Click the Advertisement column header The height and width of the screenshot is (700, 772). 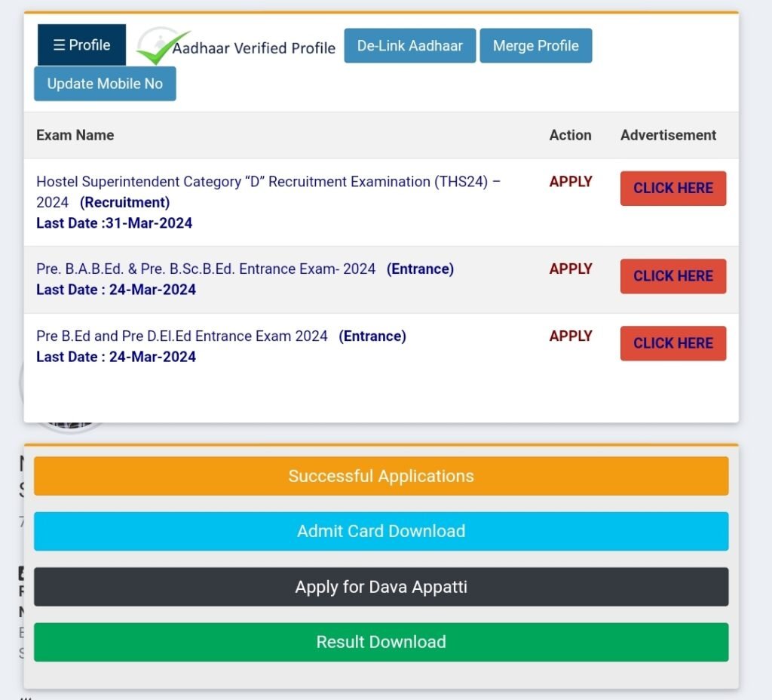[x=668, y=136]
